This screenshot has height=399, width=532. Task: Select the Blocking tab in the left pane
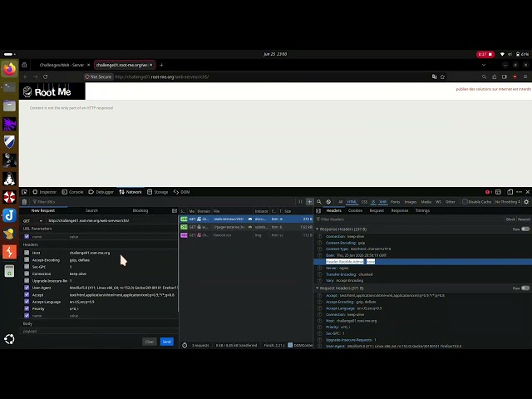[140, 210]
